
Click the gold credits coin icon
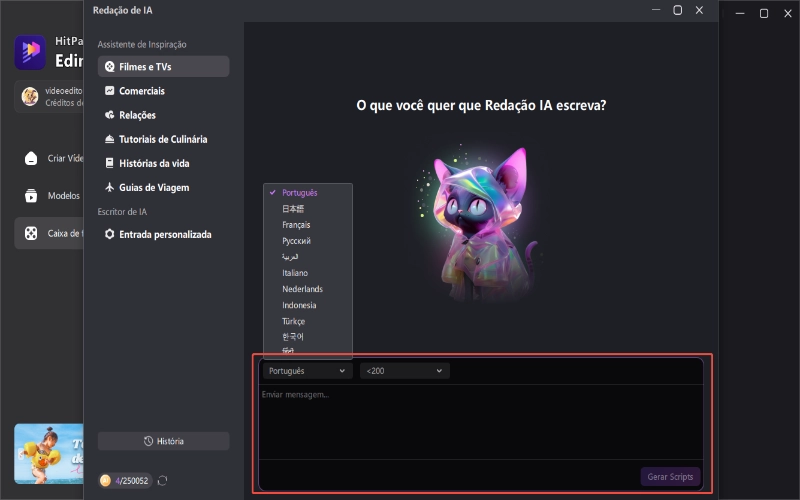[104, 481]
